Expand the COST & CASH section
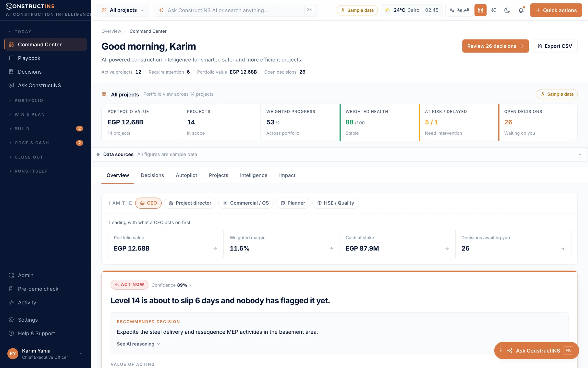Viewport: 588px width, 368px height. click(x=29, y=143)
